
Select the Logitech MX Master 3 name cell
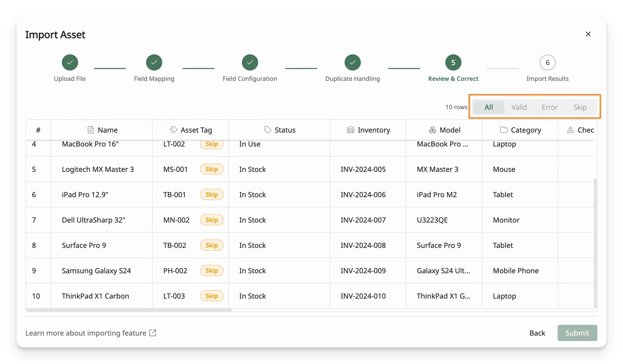(102, 169)
